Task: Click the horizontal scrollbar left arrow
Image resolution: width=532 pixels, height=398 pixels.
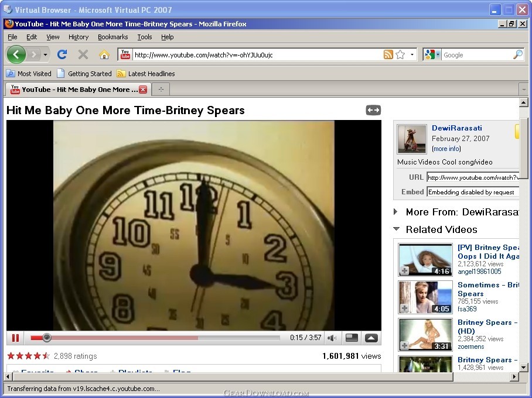Action: click(x=8, y=376)
